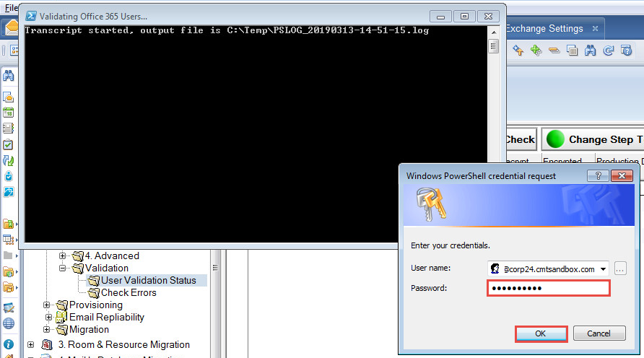
Task: Click the partially hidden Check button
Action: 521,139
